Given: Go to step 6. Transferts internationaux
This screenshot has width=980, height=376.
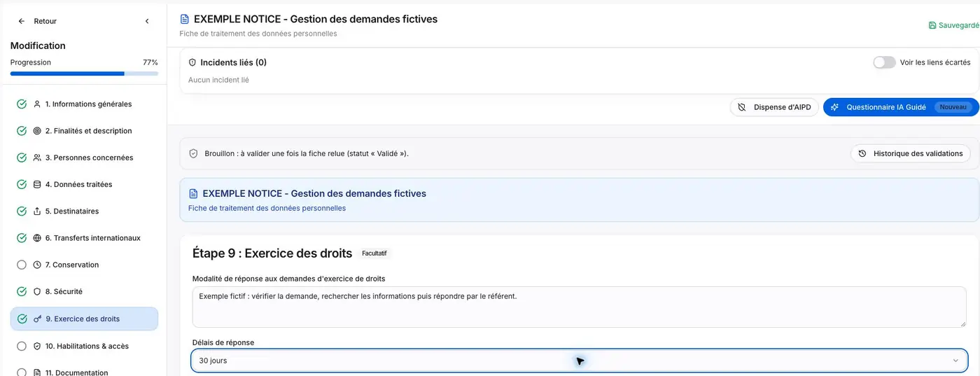Looking at the screenshot, I should tap(84, 238).
